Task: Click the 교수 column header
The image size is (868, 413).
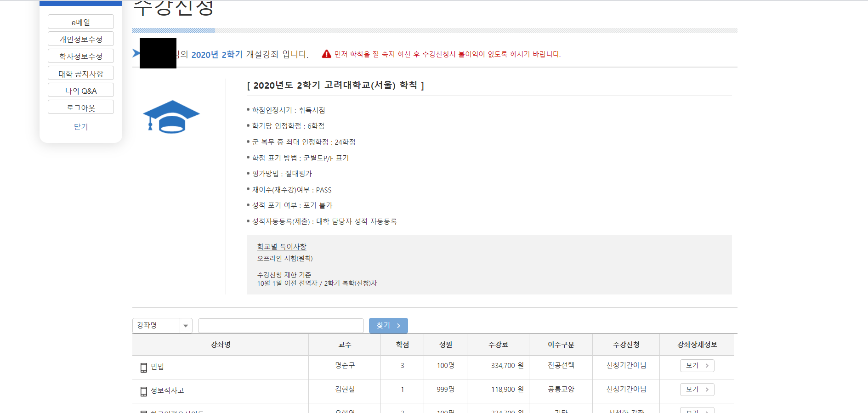Action: tap(345, 345)
